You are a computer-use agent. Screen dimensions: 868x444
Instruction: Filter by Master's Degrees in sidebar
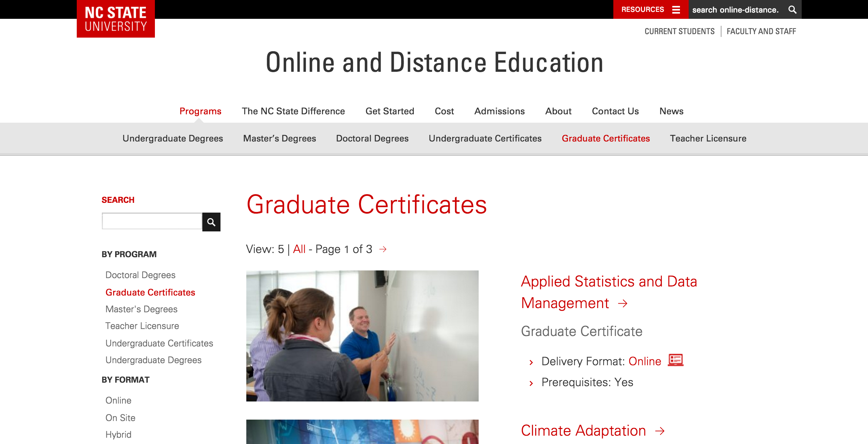[141, 309]
